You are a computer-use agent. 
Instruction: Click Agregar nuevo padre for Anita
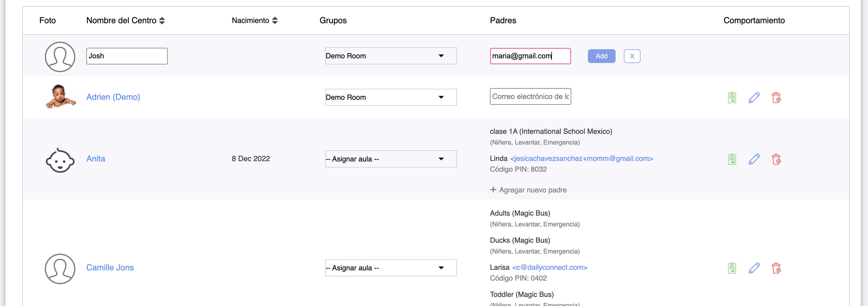pos(528,190)
